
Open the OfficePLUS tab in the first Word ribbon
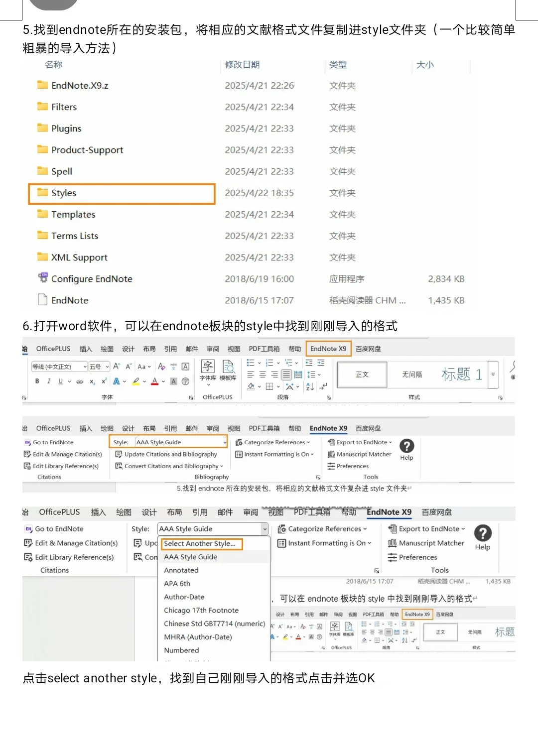53,349
